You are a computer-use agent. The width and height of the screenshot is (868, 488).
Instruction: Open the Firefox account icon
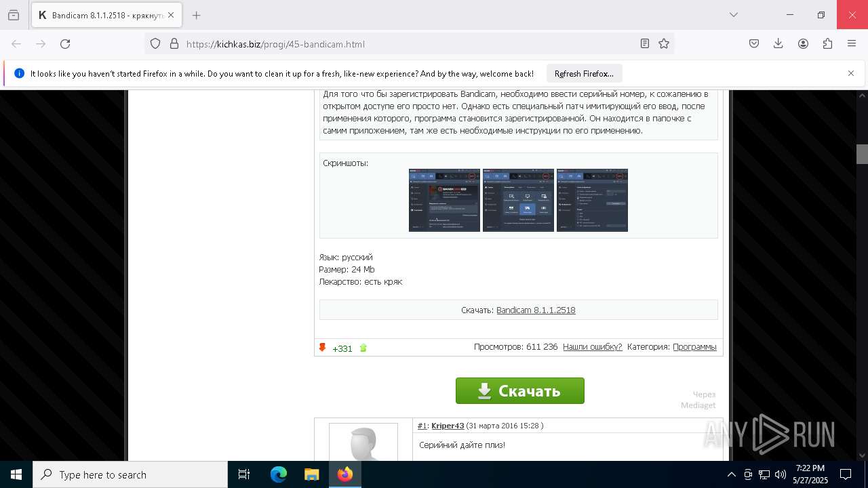pyautogui.click(x=803, y=44)
